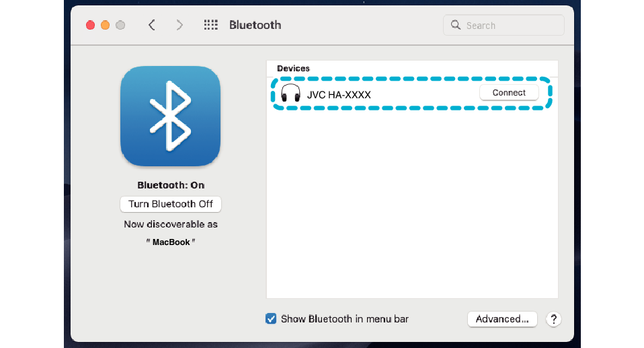This screenshot has width=644, height=348.
Task: Open help with the question mark button
Action: (553, 319)
